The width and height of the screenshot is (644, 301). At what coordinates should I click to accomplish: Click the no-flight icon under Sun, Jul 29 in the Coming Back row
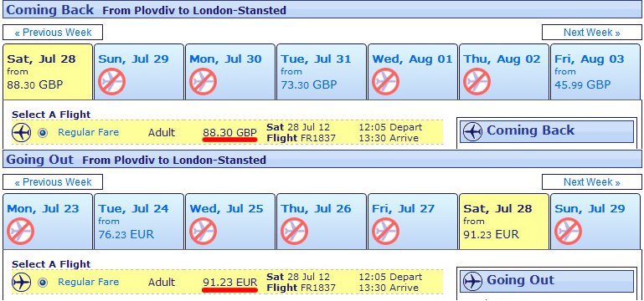pos(111,82)
